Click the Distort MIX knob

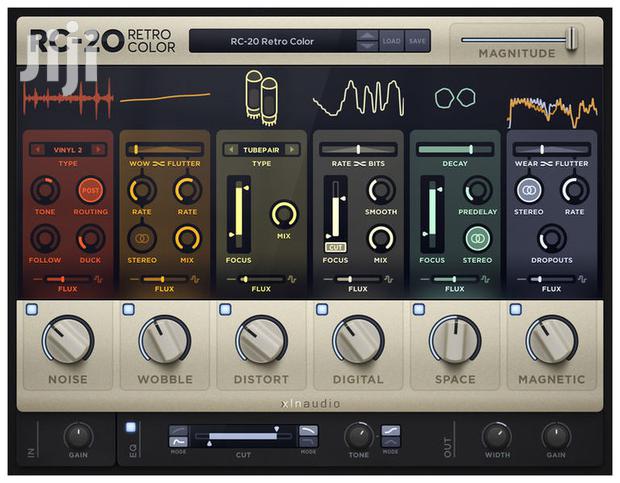coord(284,215)
